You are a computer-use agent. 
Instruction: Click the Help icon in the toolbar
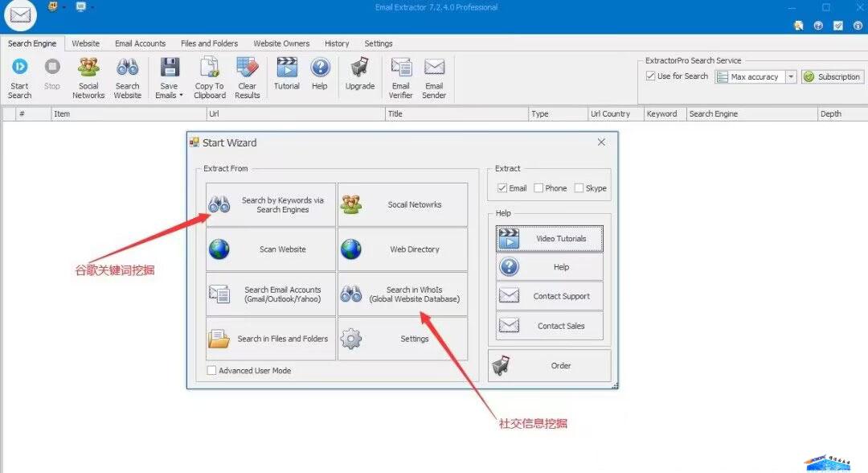(x=320, y=67)
